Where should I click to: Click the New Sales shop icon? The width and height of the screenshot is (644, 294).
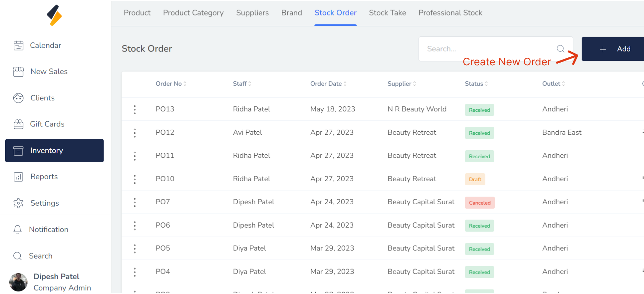(x=18, y=72)
